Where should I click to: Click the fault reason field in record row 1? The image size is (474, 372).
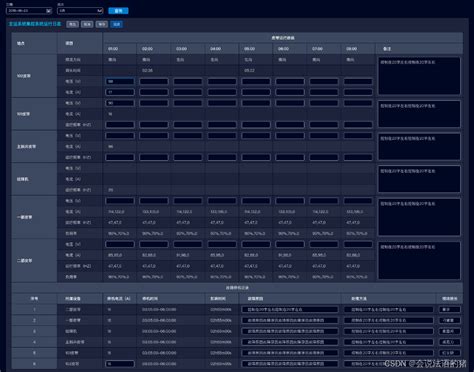pos(290,309)
